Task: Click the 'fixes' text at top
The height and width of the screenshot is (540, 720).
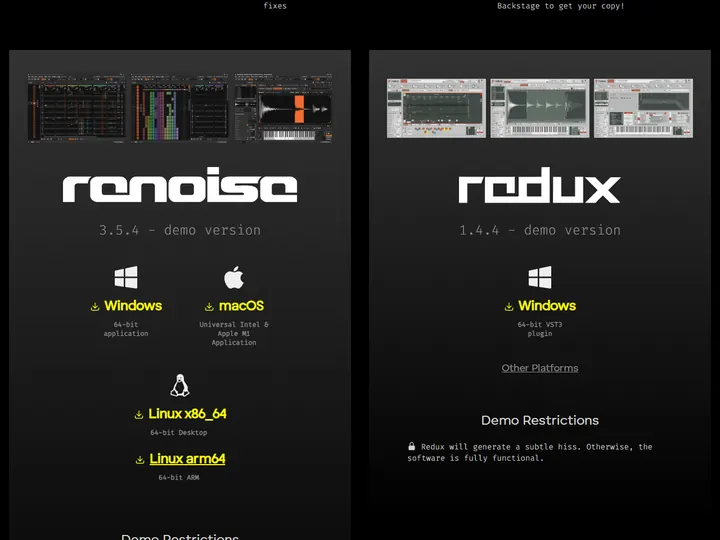Action: [275, 6]
